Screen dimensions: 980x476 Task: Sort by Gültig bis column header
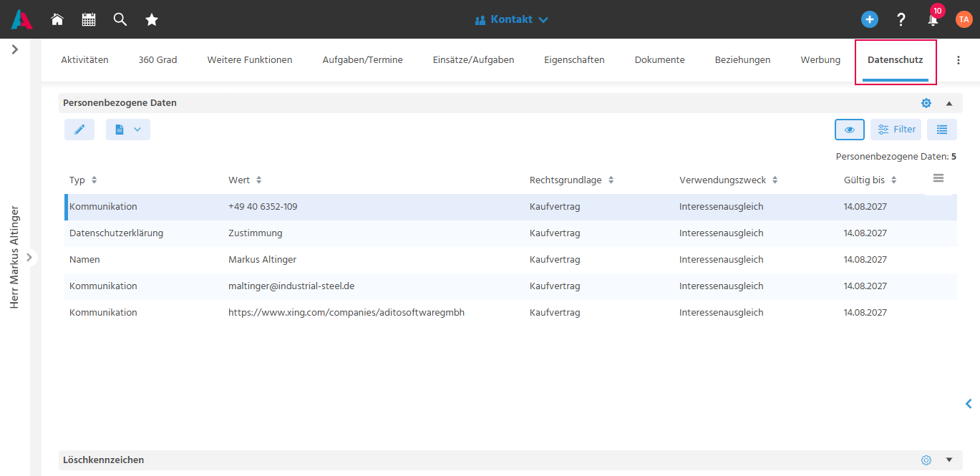pyautogui.click(x=870, y=180)
